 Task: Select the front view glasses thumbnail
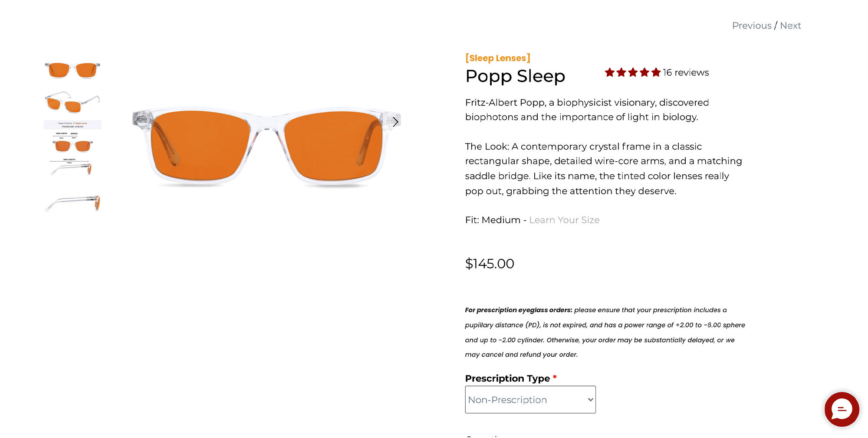pyautogui.click(x=72, y=70)
